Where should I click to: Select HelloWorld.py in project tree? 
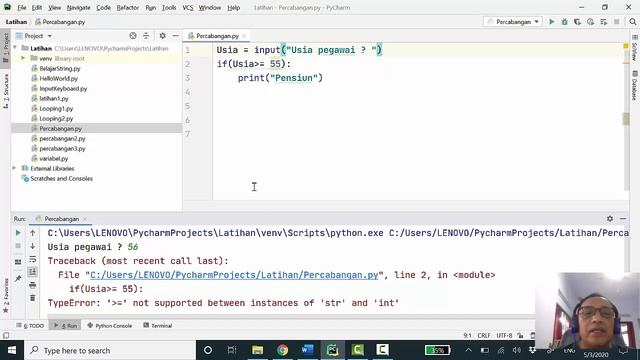point(58,78)
